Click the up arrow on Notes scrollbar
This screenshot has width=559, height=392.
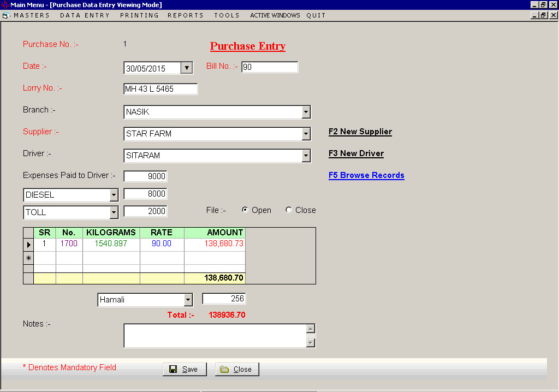coord(311,328)
